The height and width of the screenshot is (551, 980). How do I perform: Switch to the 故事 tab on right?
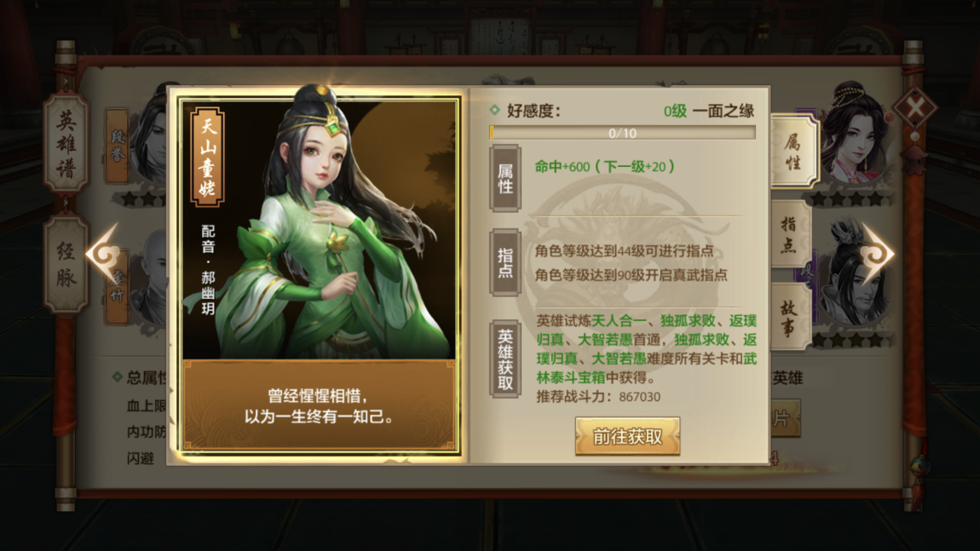(790, 317)
